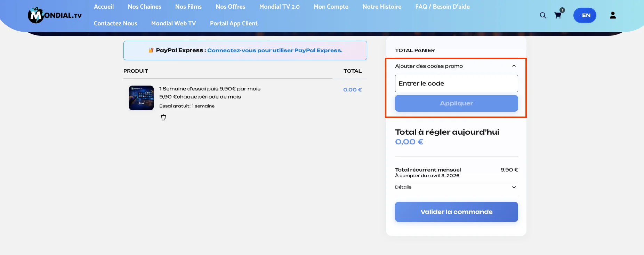Screen dimensions: 644x255
Task: Click Essai gratuit: 1 semaine text
Action: pyautogui.click(x=187, y=106)
